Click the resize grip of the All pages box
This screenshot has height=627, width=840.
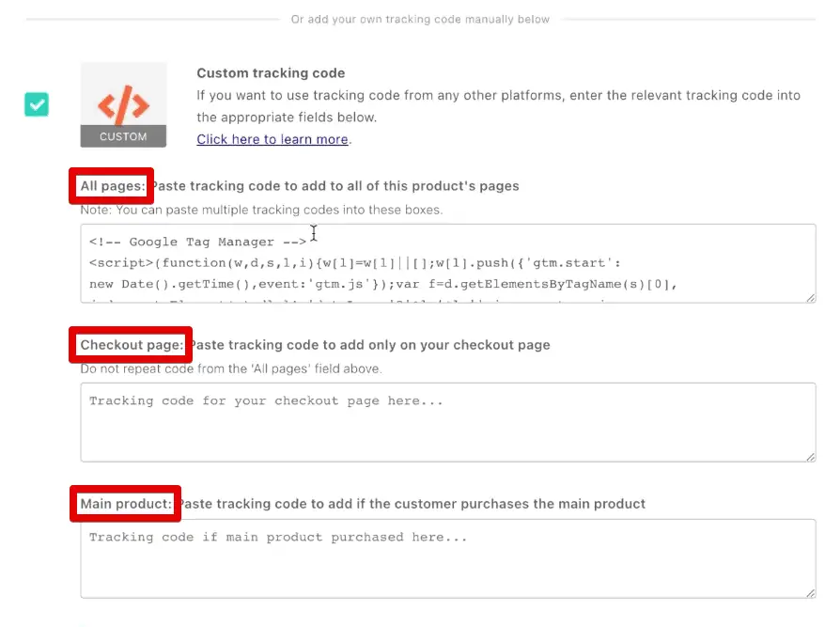point(809,297)
